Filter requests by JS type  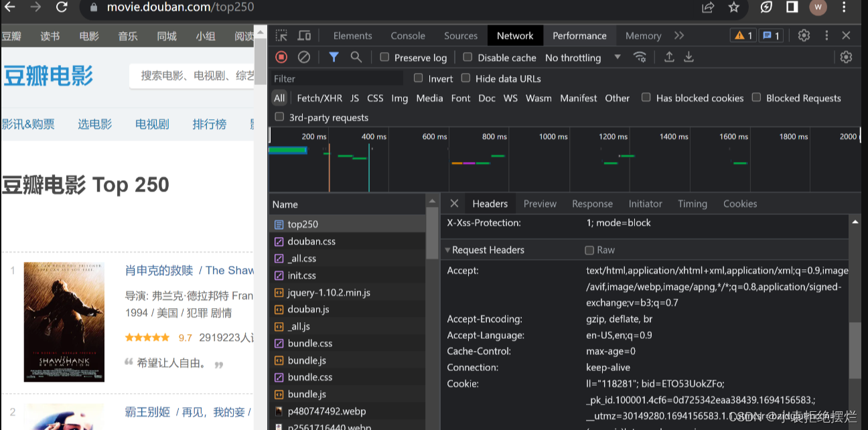[354, 98]
